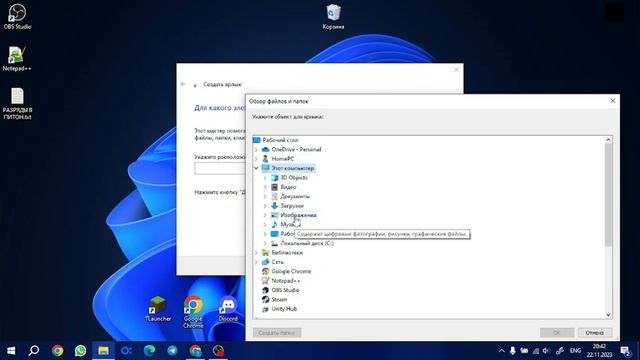
Task: Click tree scrollbar up arrow
Action: pyautogui.click(x=608, y=140)
